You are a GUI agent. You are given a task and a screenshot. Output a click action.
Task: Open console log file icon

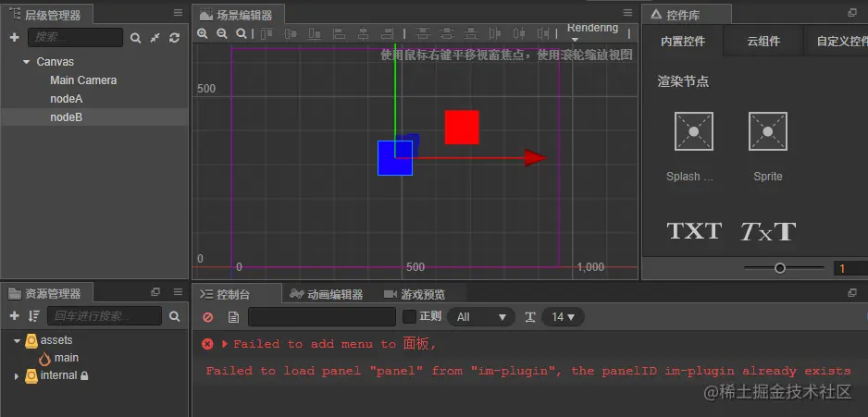[x=233, y=317]
